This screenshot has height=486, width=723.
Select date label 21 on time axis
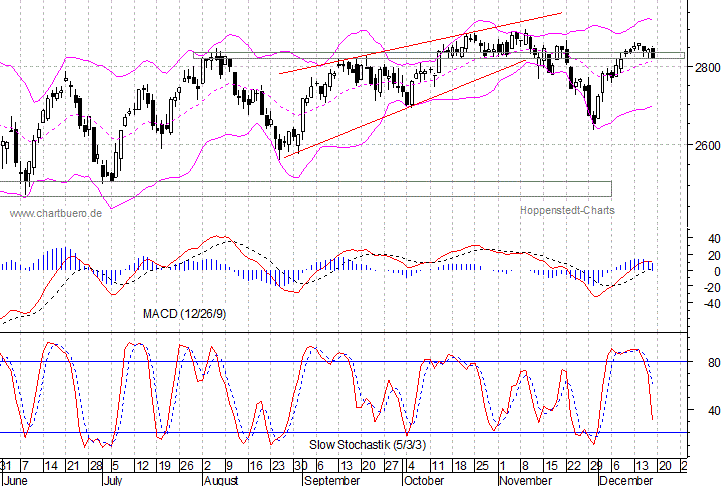click(x=73, y=466)
